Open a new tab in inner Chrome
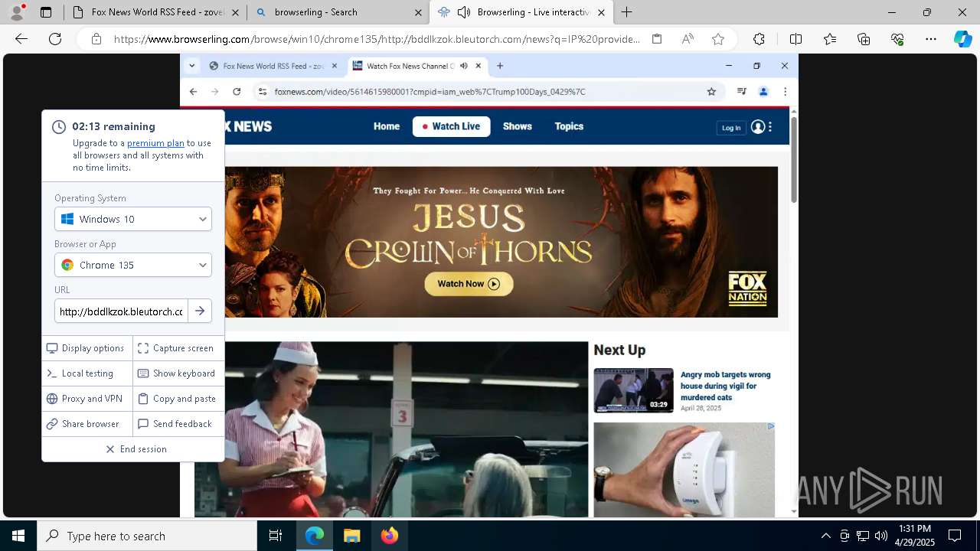The height and width of the screenshot is (551, 980). pos(500,66)
